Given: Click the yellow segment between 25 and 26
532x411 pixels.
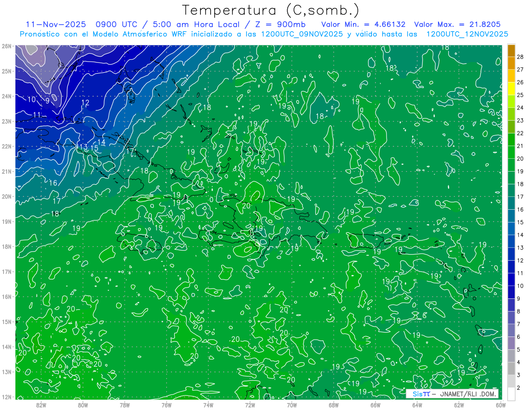Looking at the screenshot, I should point(511,88).
